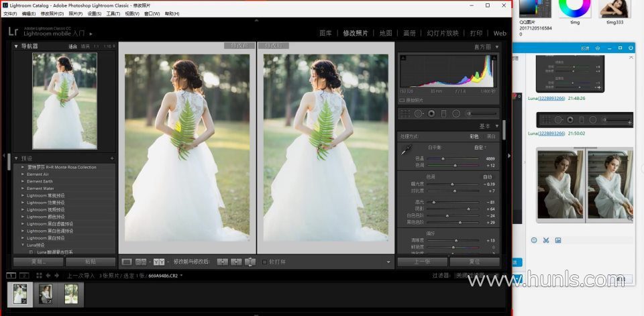
Task: Click emoji icon in QQ chat window
Action: click(534, 240)
